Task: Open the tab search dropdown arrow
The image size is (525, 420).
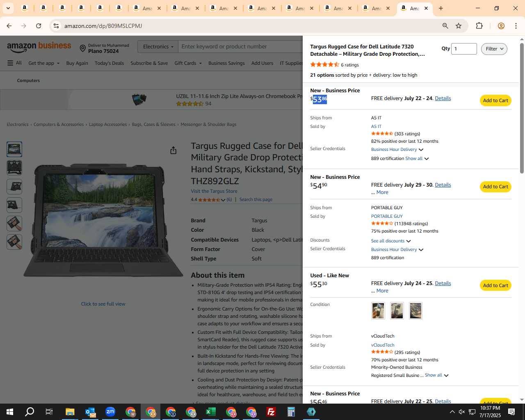Action: (8, 8)
